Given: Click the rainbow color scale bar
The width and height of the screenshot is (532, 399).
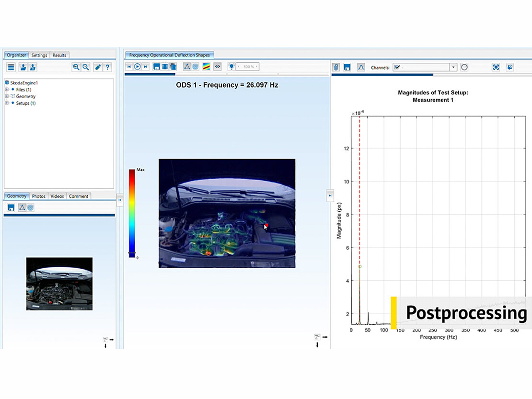Looking at the screenshot, I should tap(132, 213).
